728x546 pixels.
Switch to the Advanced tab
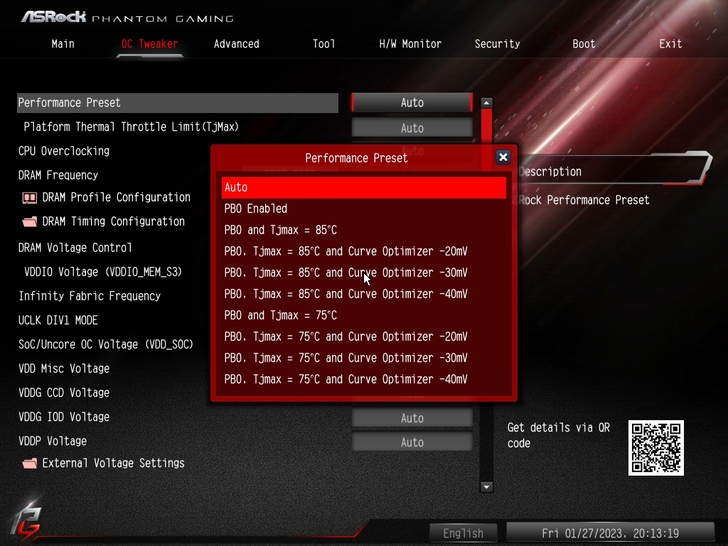[x=236, y=44]
